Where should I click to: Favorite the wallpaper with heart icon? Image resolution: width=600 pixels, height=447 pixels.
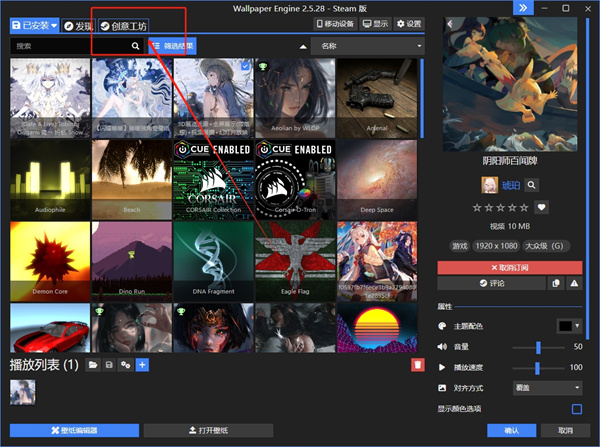click(x=541, y=207)
